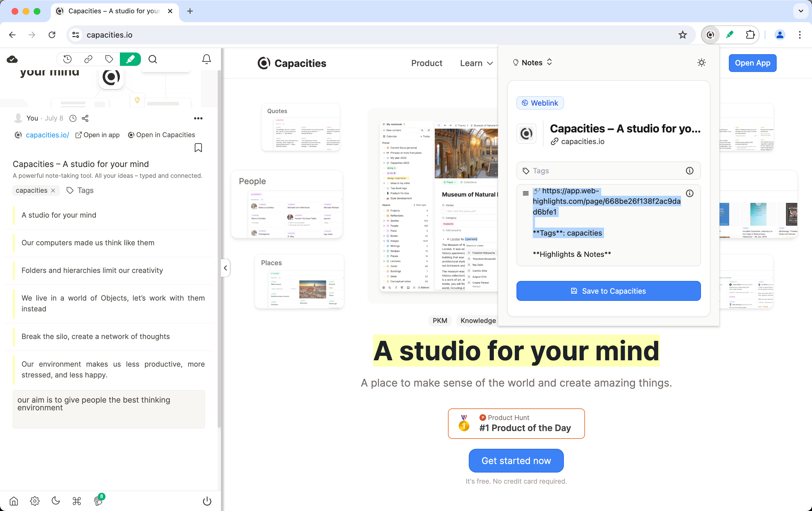Collapse the sidebar using the chevron handle

pyautogui.click(x=225, y=268)
